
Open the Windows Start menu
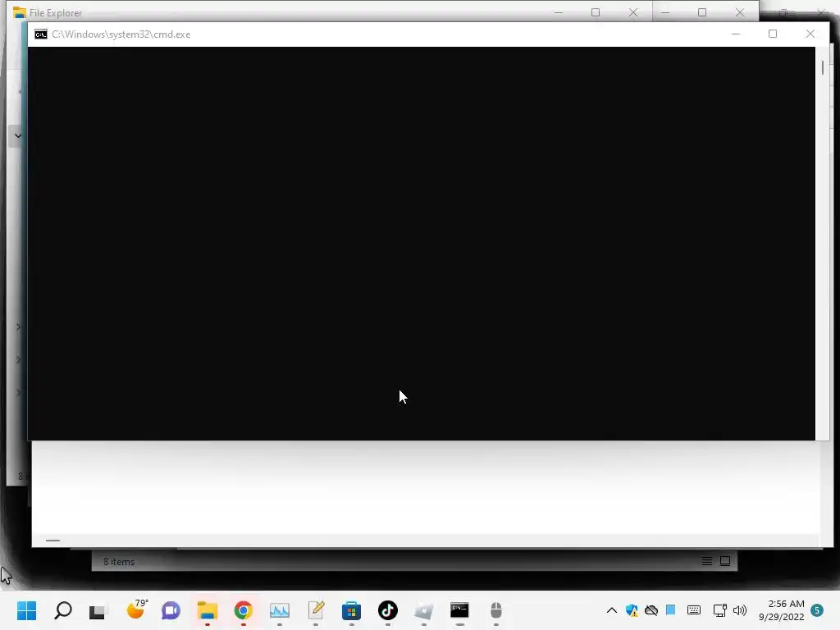click(26, 610)
